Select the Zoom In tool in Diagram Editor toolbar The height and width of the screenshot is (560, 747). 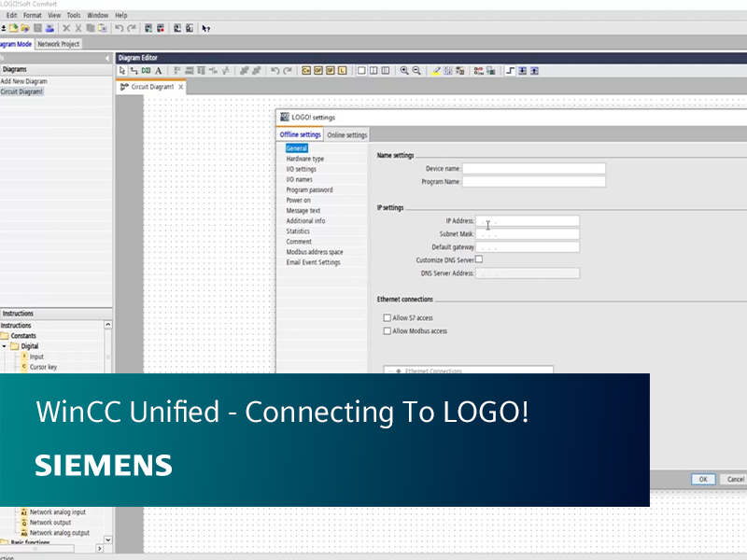(403, 70)
